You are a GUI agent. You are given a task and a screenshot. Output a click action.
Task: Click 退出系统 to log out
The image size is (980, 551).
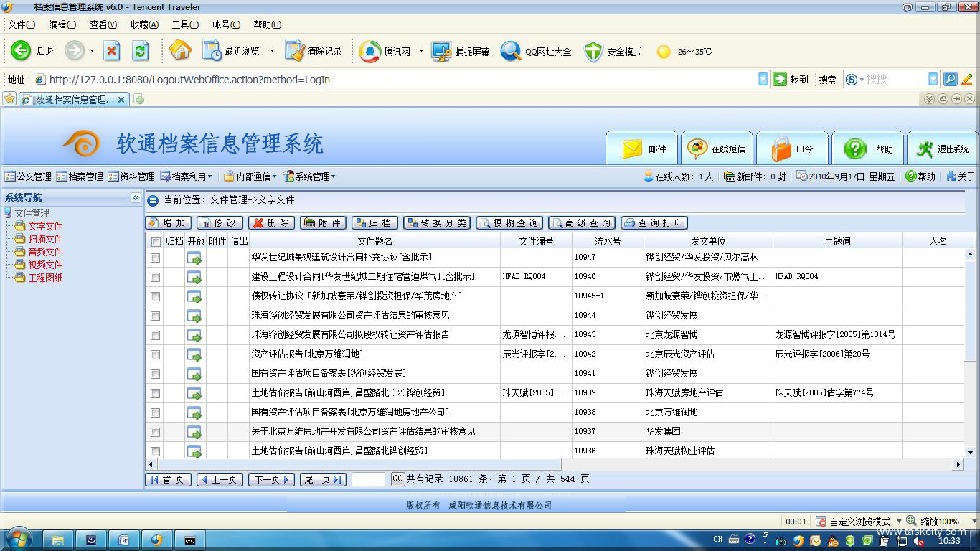click(x=943, y=148)
